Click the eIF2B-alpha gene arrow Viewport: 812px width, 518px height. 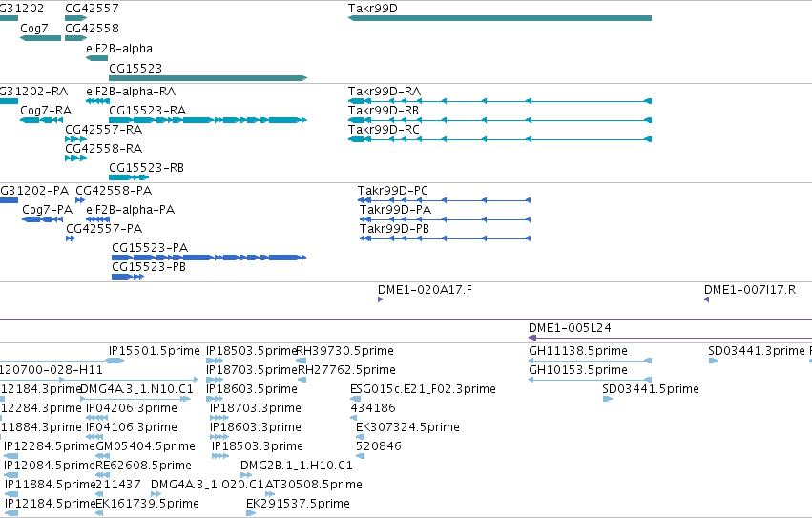96,58
